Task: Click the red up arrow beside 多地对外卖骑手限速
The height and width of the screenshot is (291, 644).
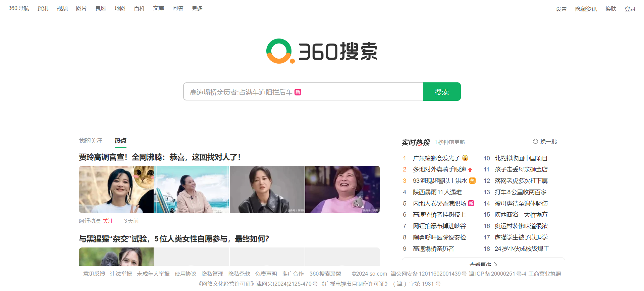Action: tap(470, 170)
